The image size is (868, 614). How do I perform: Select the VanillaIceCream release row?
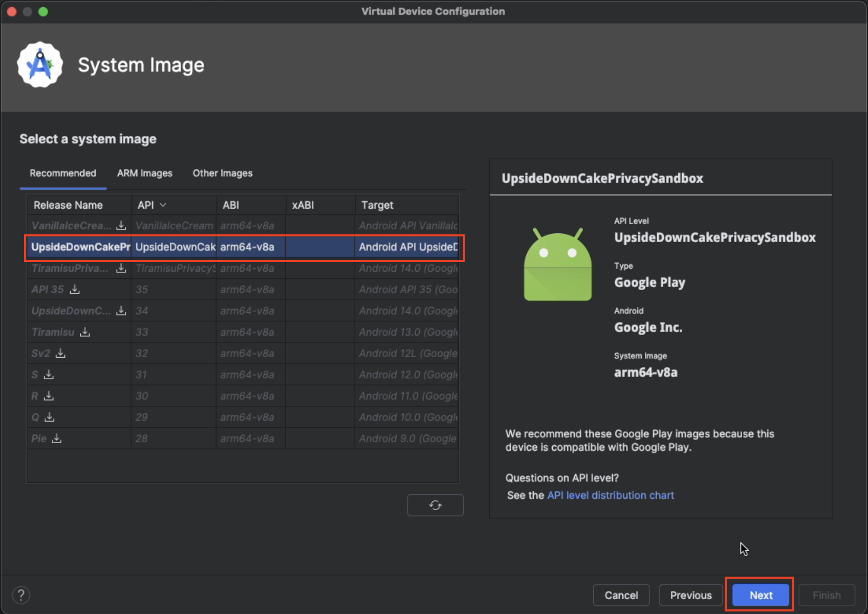243,226
